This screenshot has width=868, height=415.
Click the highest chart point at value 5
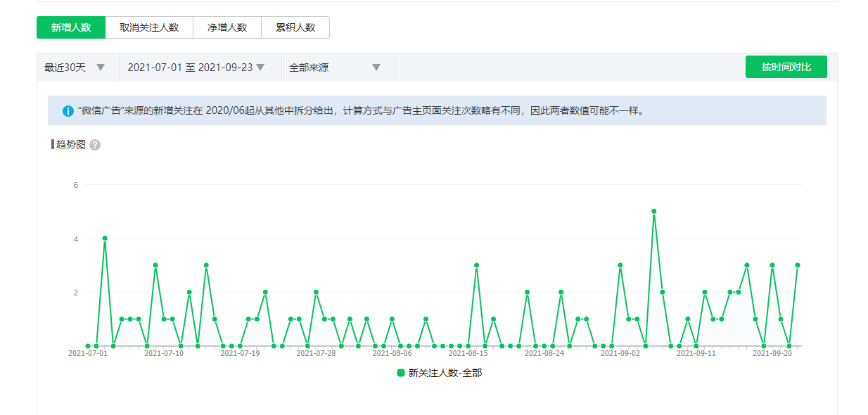(654, 212)
